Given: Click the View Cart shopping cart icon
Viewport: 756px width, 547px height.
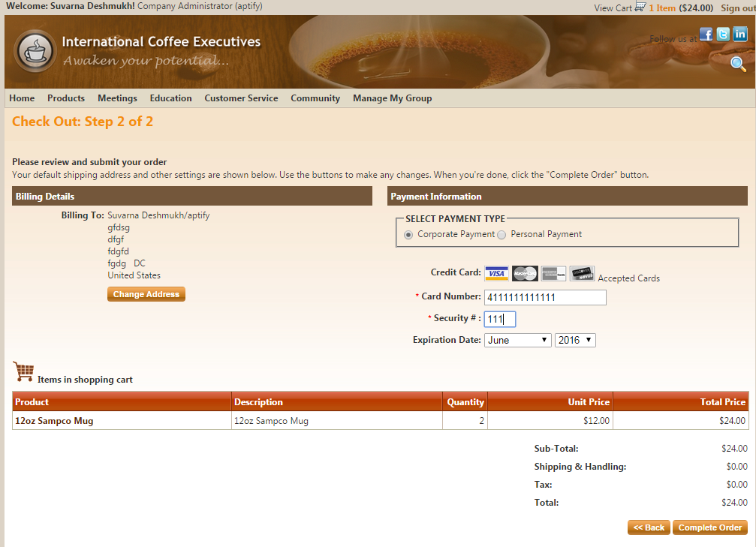Looking at the screenshot, I should click(640, 7).
